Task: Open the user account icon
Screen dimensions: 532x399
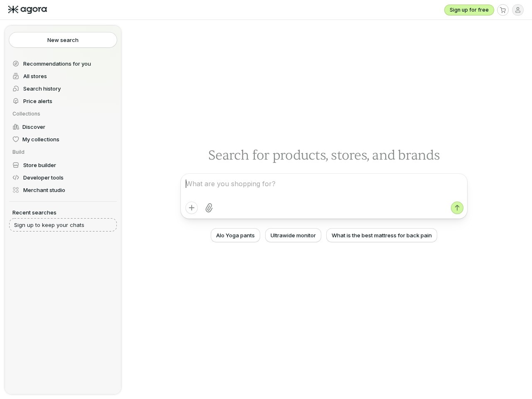Action: 518,10
